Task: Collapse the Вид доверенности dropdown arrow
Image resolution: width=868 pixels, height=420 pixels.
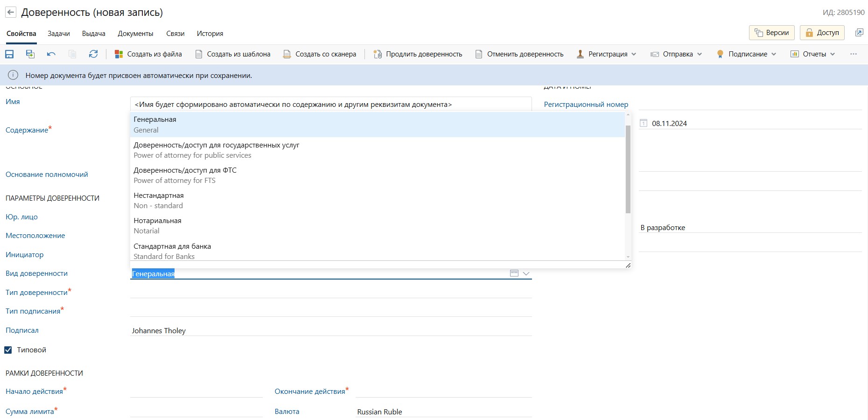Action: tap(526, 273)
